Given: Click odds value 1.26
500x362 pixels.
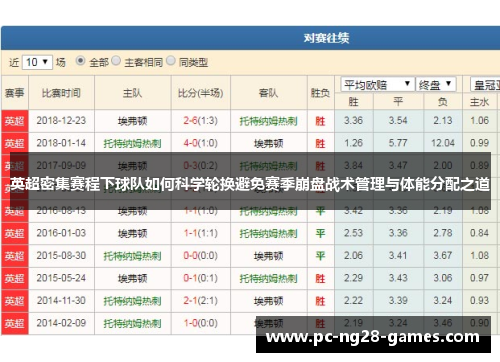Looking at the screenshot, I should pos(353,143).
